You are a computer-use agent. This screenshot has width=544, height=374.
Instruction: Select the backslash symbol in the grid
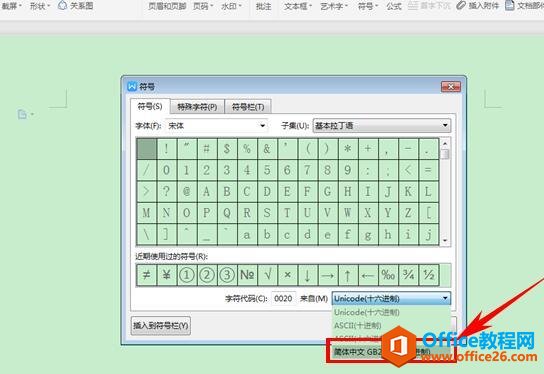(146, 235)
